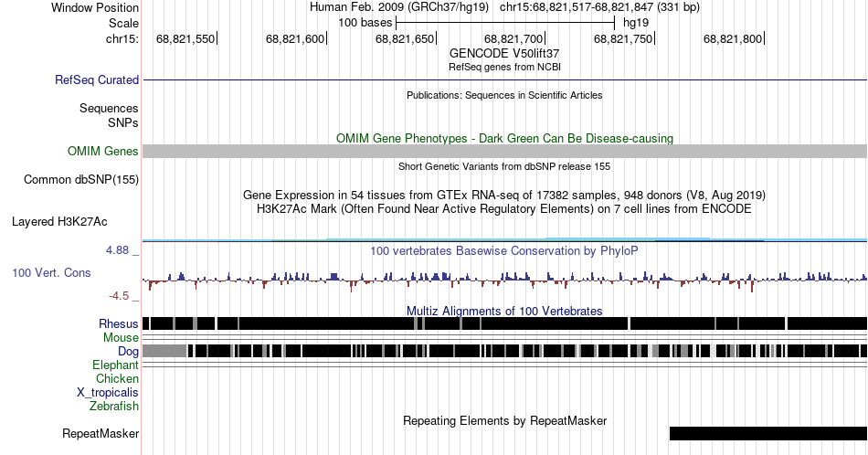Click Short Genetic Variants from dbSNP title
The height and width of the screenshot is (455, 868).
(x=504, y=166)
